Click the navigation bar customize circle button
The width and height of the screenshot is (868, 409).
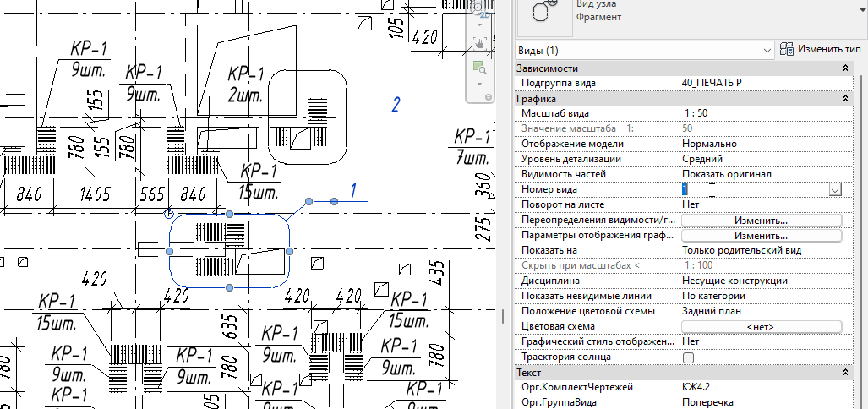click(488, 97)
